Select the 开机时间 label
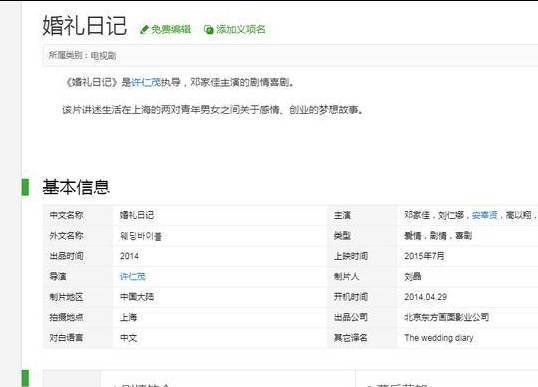 351,297
